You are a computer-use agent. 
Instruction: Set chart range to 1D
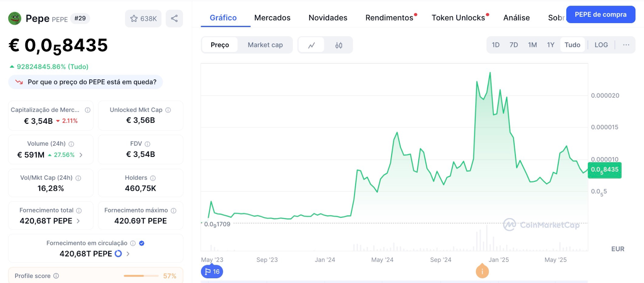[x=496, y=45]
